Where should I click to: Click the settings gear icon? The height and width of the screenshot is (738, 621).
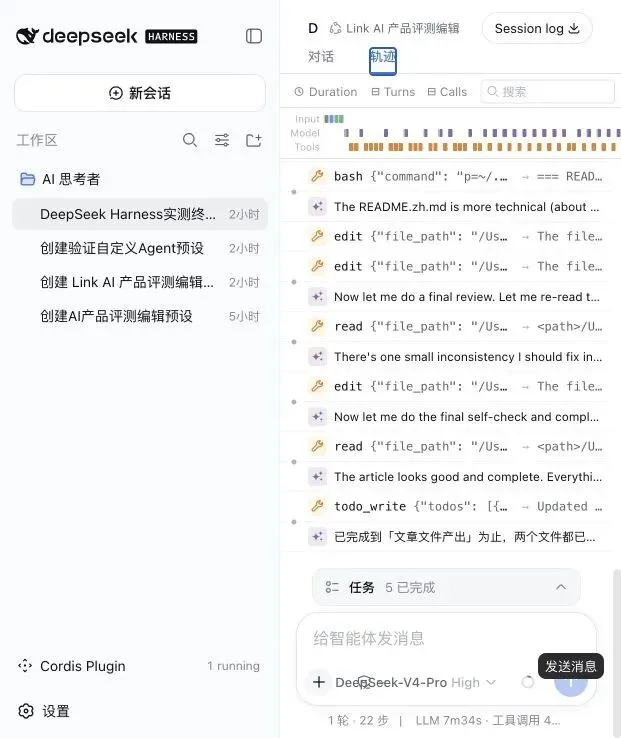pyautogui.click(x=26, y=711)
